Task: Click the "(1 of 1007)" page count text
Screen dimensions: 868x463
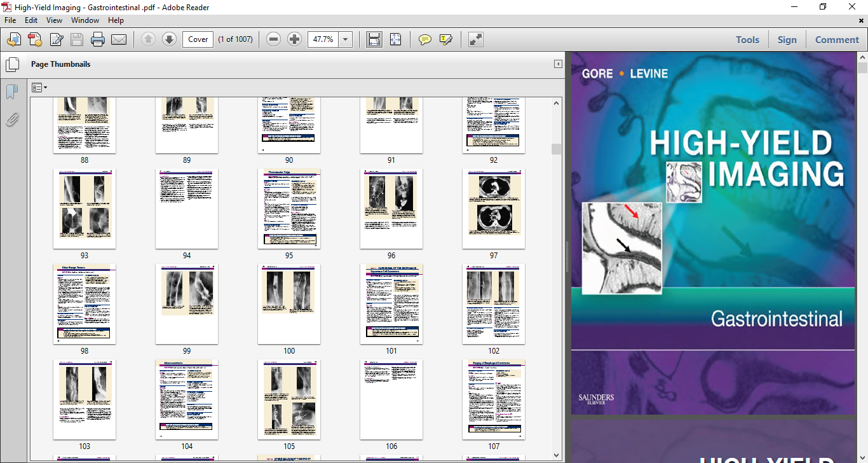Action: pyautogui.click(x=235, y=39)
